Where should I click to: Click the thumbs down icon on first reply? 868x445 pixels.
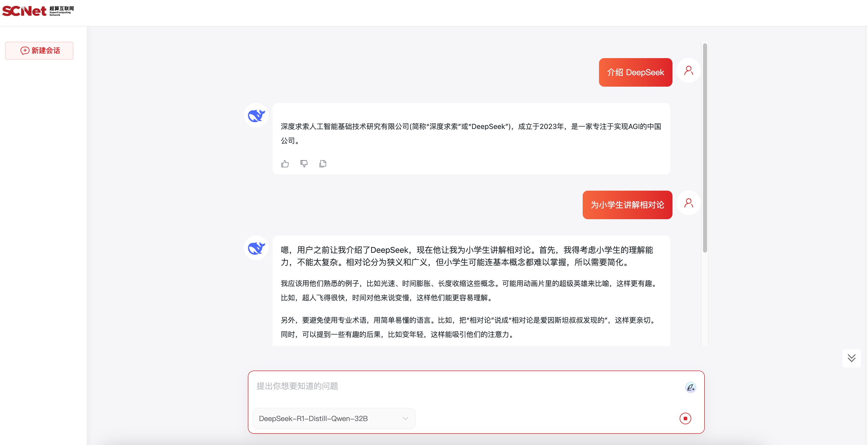pyautogui.click(x=304, y=164)
